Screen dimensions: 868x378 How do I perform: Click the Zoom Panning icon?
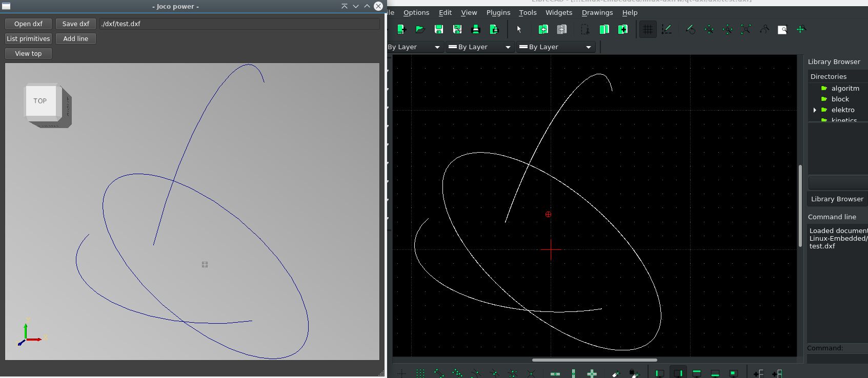[801, 29]
